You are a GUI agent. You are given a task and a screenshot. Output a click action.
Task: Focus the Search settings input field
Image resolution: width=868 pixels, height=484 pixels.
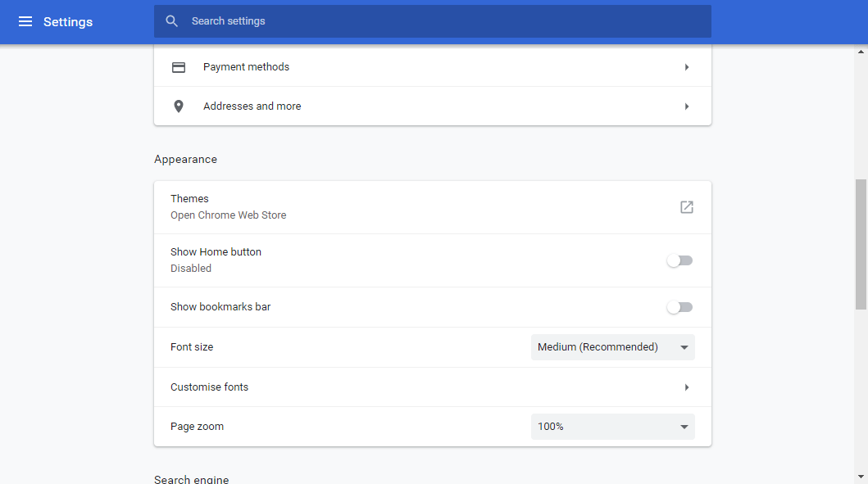pos(432,21)
